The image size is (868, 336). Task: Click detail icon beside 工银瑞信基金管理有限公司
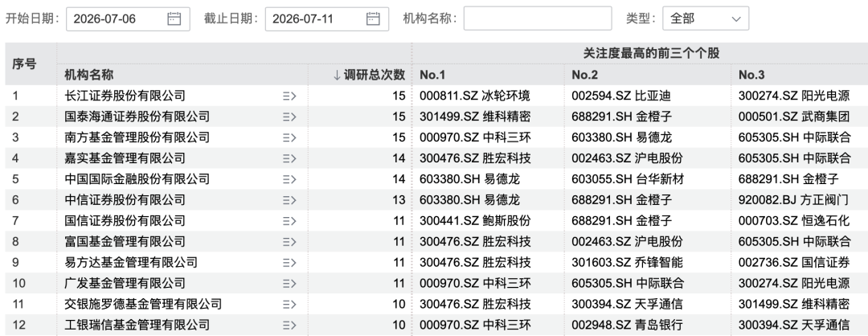click(289, 325)
